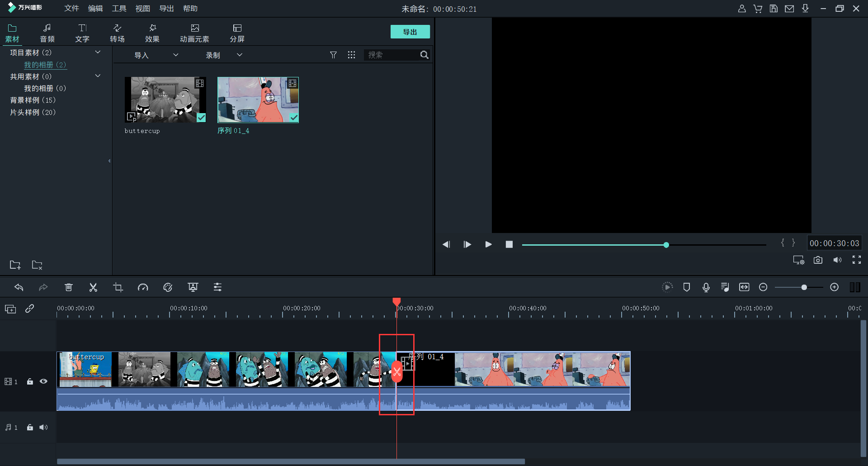Viewport: 868px width, 466px height.
Task: Mute audio track 1
Action: coord(43,428)
